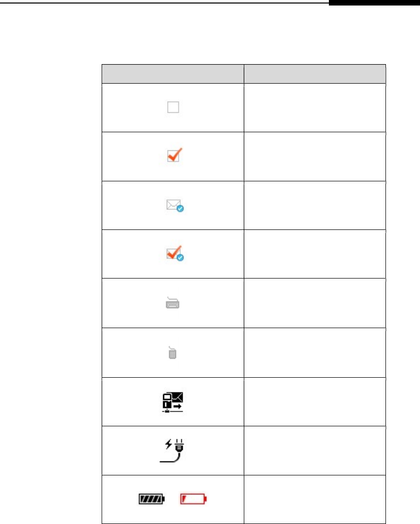
Task: Click blank description cell beside network transfer icon
Action: click(x=315, y=402)
